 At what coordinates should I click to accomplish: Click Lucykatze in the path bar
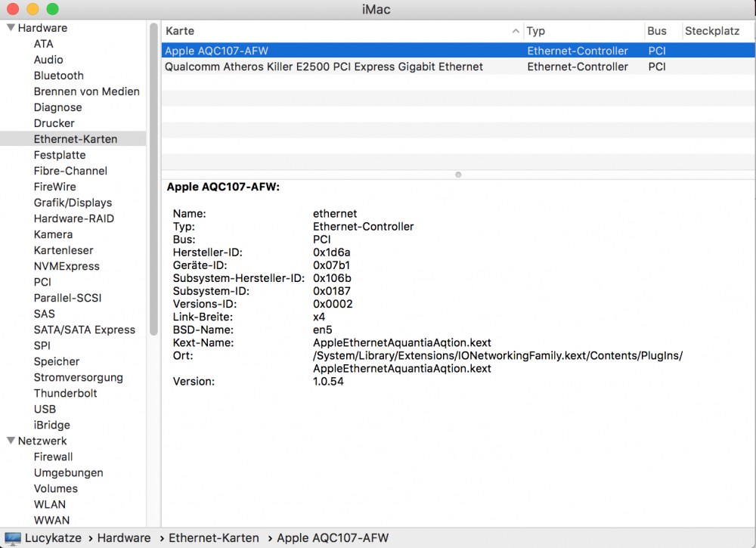(53, 538)
